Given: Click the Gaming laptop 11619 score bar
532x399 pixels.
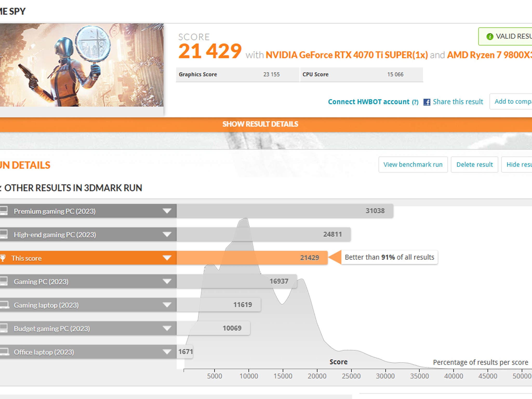Looking at the screenshot, I should point(219,305).
